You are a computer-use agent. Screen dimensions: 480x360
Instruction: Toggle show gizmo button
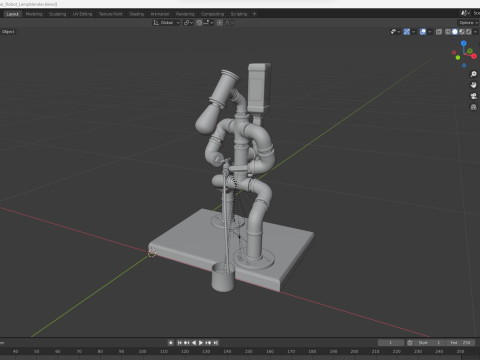[x=407, y=32]
